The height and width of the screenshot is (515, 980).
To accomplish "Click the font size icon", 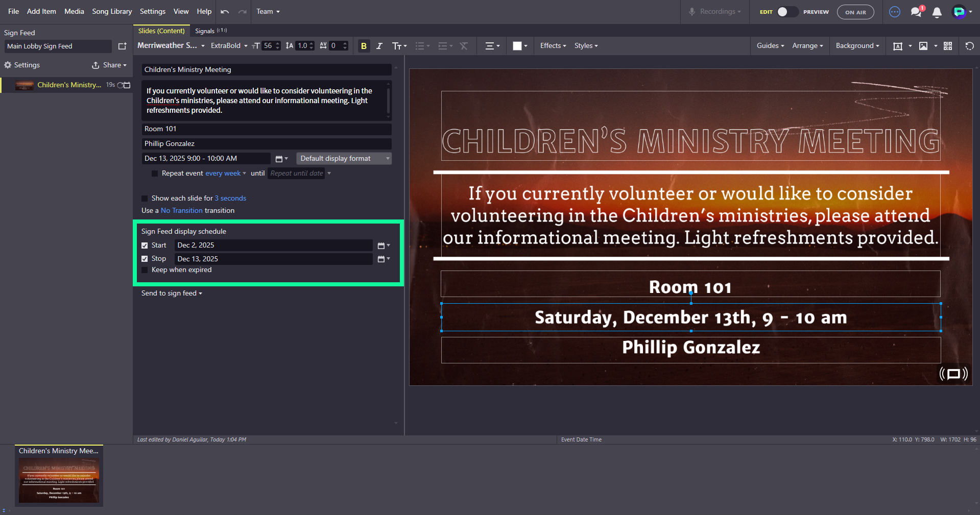I will coord(256,46).
